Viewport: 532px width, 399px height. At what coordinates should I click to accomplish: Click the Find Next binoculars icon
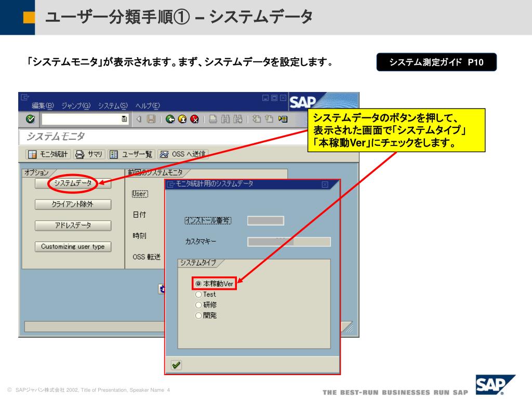click(x=238, y=119)
